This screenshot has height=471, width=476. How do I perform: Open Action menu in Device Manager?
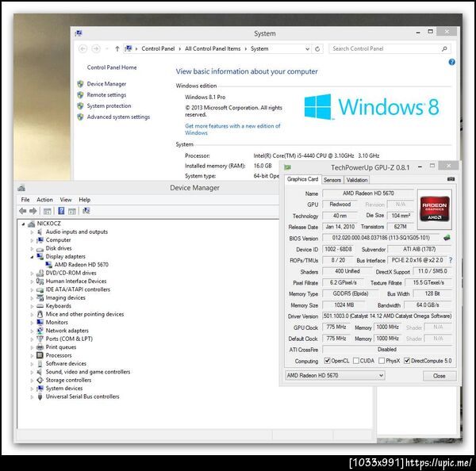[44, 200]
